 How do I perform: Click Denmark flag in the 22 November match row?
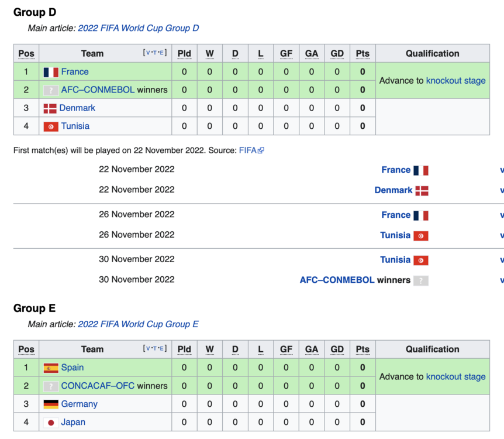coord(421,190)
